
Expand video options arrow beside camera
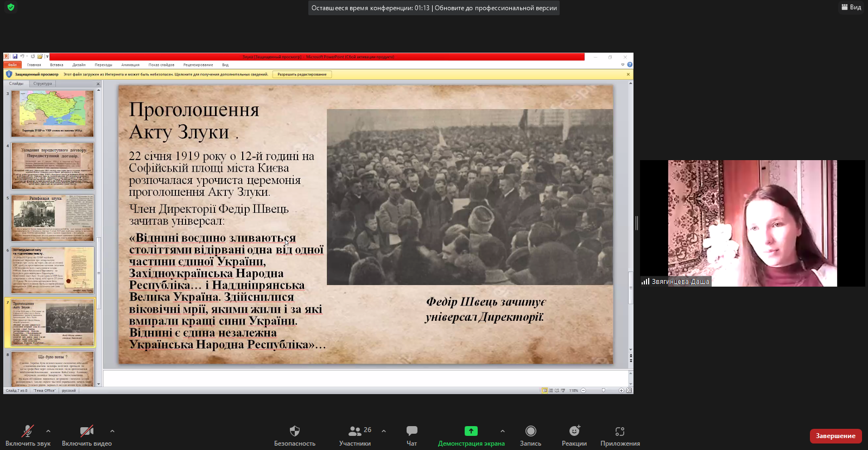coord(112,431)
